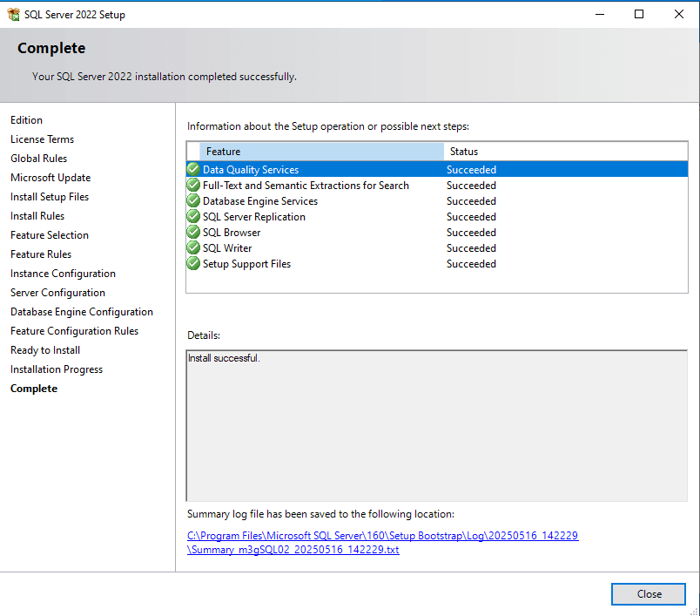Click the Install Rules step

(37, 216)
